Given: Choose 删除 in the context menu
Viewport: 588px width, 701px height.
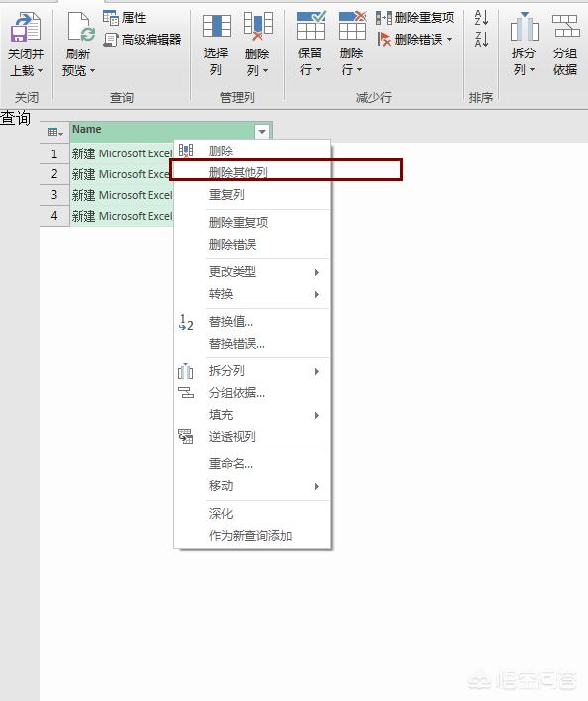Looking at the screenshot, I should point(252,151).
